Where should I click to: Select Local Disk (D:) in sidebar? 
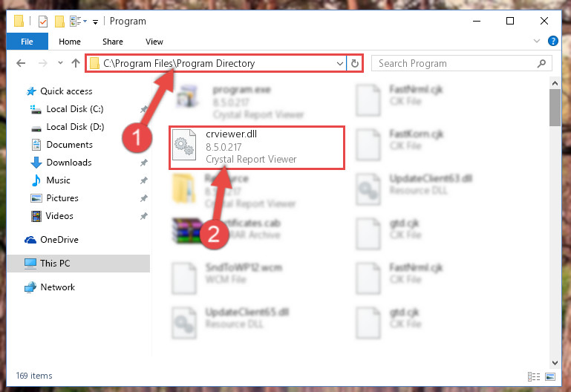[x=75, y=127]
